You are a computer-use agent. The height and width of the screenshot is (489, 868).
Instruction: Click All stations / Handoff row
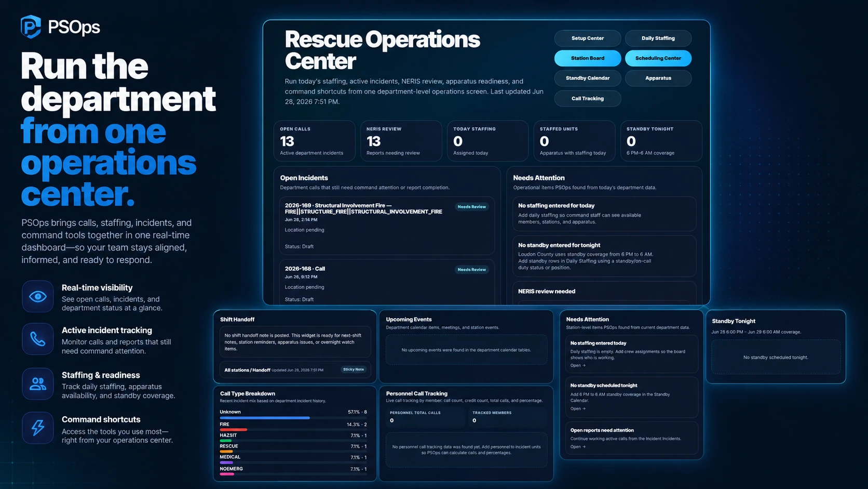tap(295, 370)
